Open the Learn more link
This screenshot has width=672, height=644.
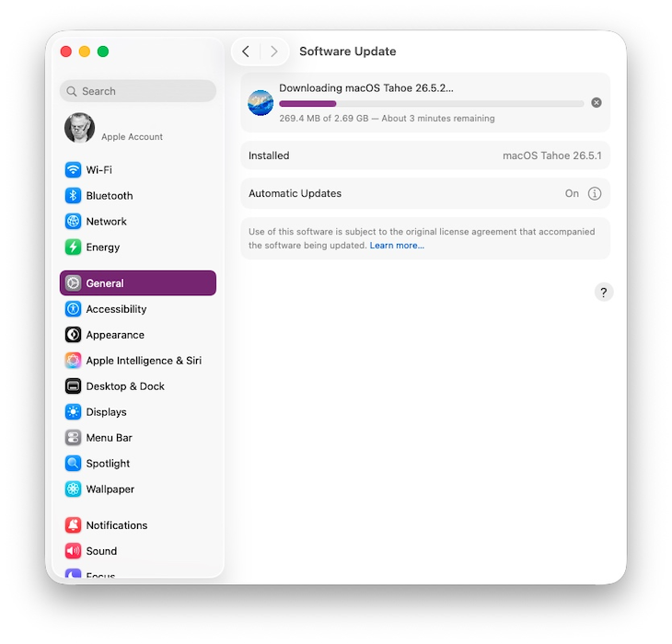pyautogui.click(x=397, y=246)
